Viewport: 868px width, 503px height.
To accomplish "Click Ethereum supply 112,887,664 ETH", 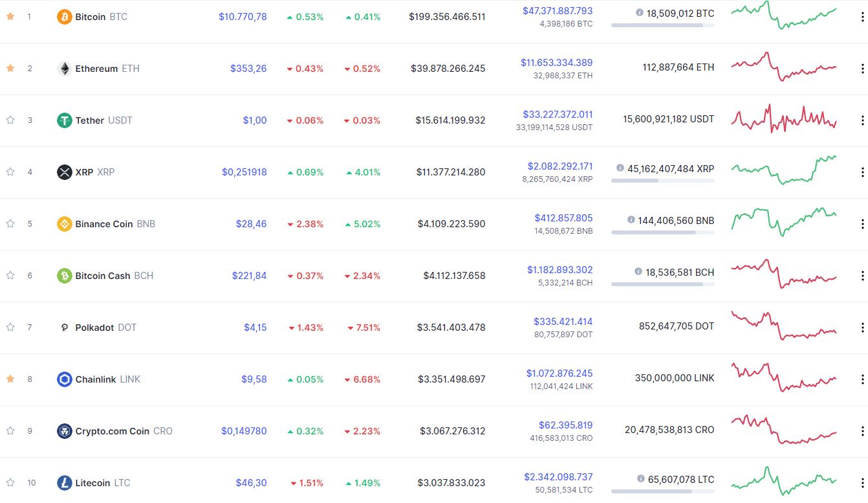I will tap(678, 67).
